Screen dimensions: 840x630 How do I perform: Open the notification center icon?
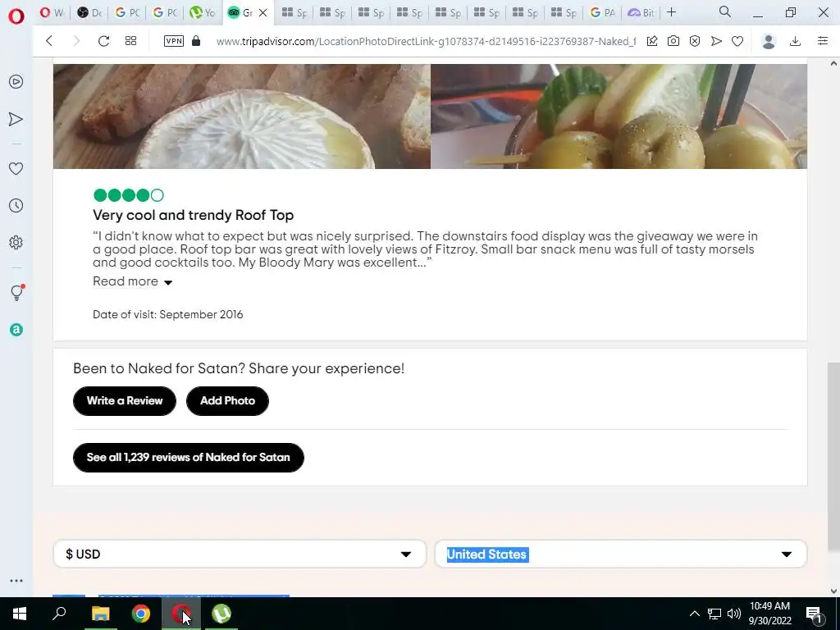[x=813, y=614]
